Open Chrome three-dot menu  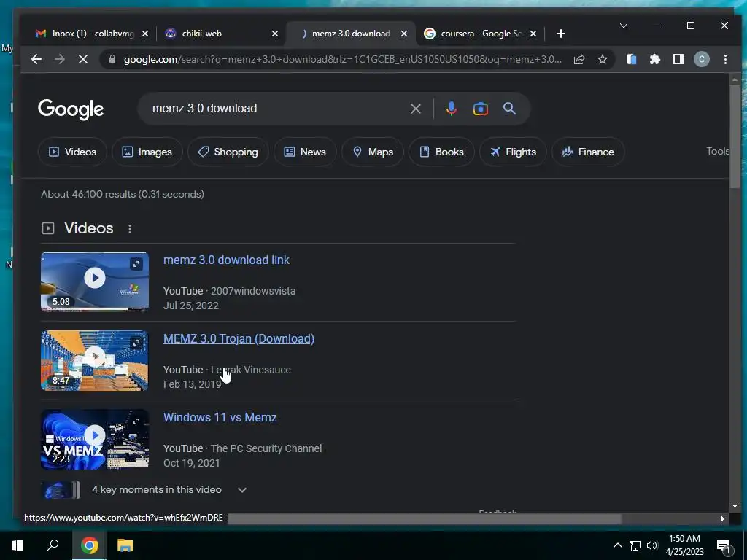pos(725,59)
